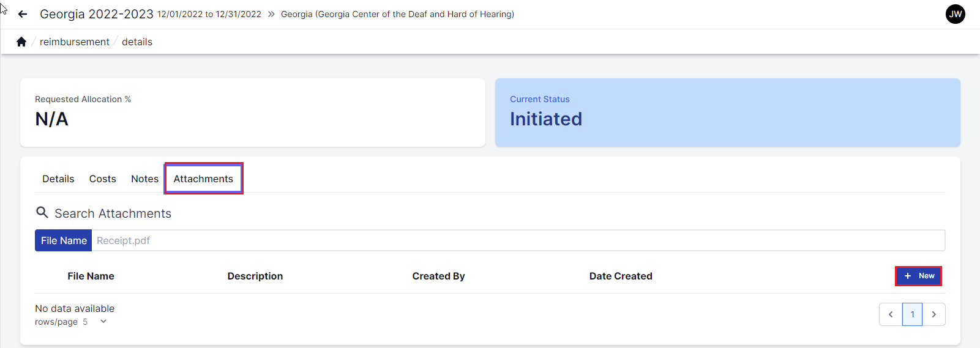Viewport: 980px width, 348px height.
Task: Go to previous page of attachments
Action: pos(891,314)
